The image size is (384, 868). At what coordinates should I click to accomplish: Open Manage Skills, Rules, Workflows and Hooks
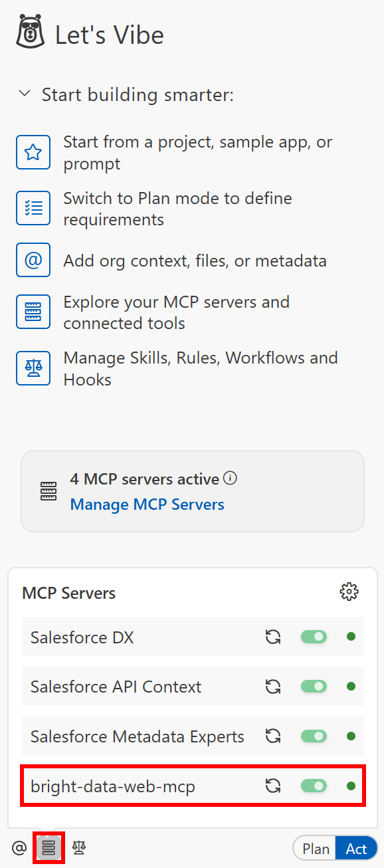click(201, 368)
